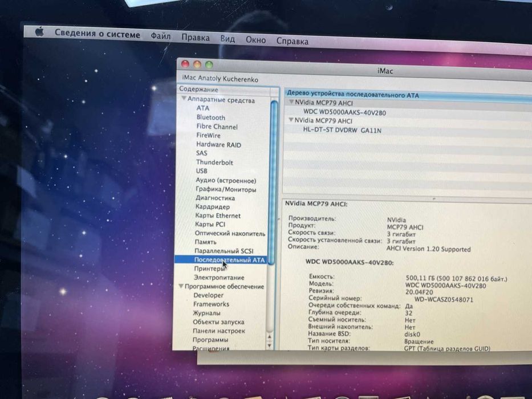The width and height of the screenshot is (532, 399).
Task: Open the Правка menu
Action: [x=196, y=37]
